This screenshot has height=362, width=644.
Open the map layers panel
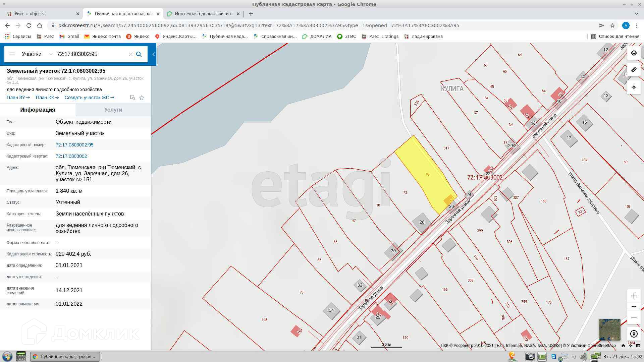(634, 53)
